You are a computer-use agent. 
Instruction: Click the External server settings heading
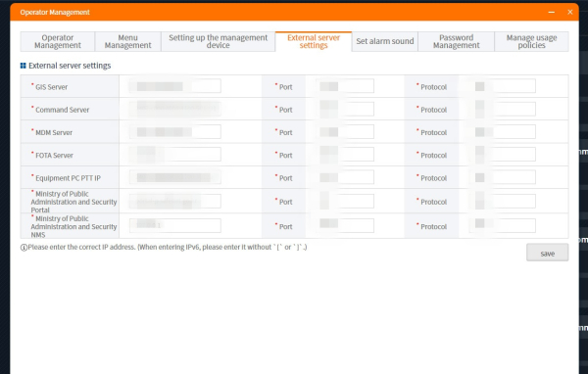tap(70, 66)
